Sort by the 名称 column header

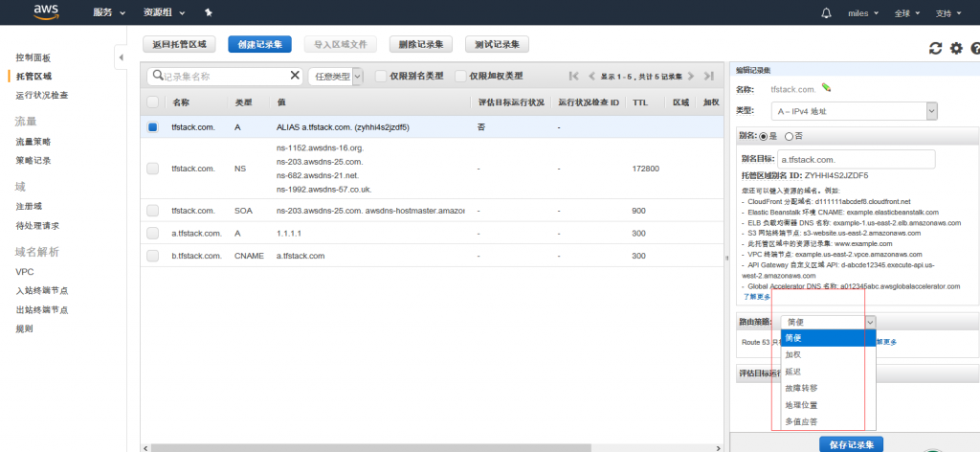tap(181, 102)
